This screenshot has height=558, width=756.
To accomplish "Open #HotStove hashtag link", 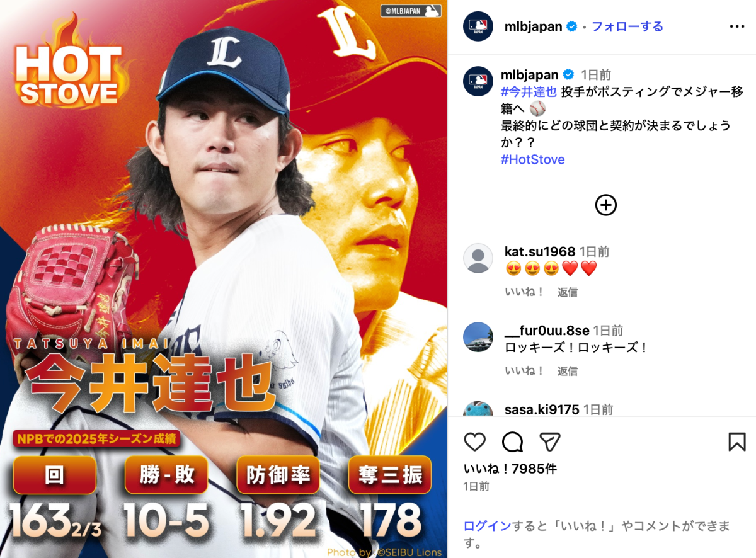I will pyautogui.click(x=533, y=159).
